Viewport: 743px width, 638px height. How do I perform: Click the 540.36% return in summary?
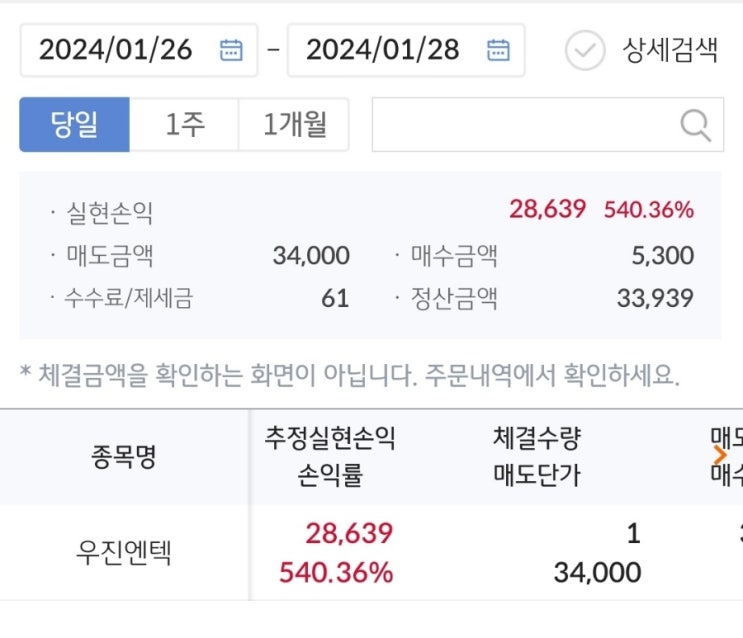648,209
